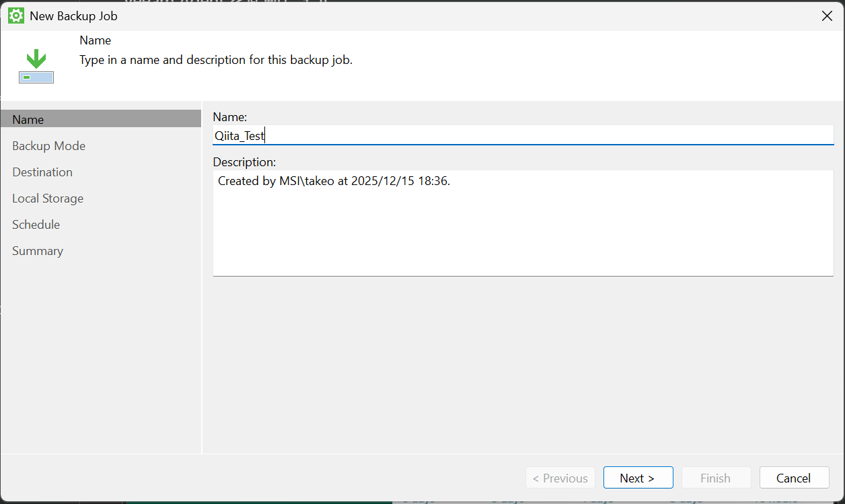Click the bold 'Name' heading in header
Image resolution: width=845 pixels, height=504 pixels.
pos(96,40)
